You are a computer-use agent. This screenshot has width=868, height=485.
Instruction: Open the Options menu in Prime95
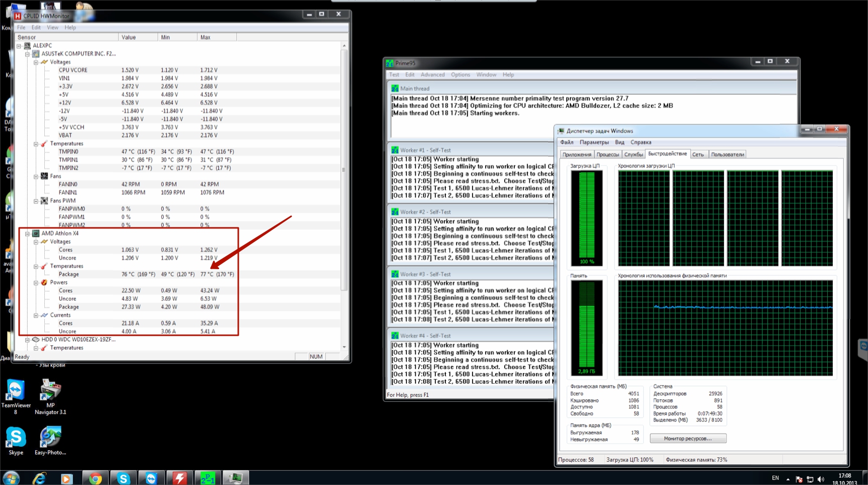[460, 75]
